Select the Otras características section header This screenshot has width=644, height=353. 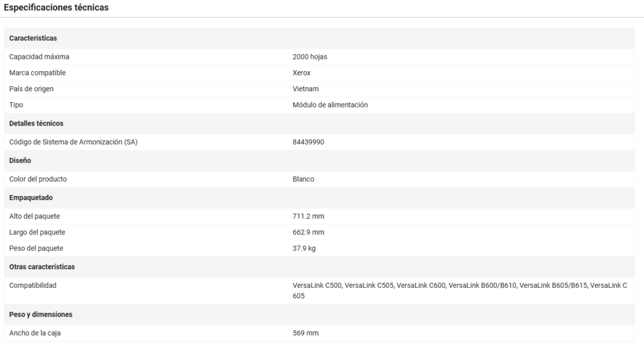click(42, 267)
